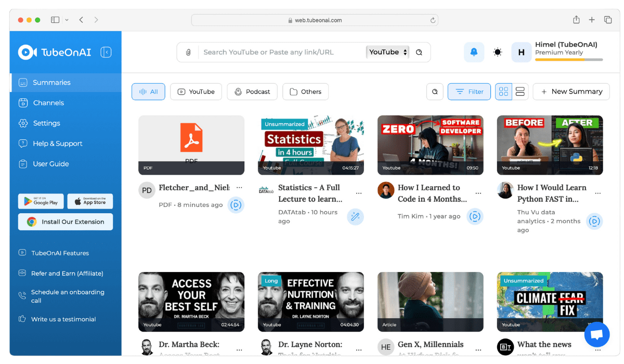Click magic wand summarize icon for Statistics lecture

tap(355, 217)
